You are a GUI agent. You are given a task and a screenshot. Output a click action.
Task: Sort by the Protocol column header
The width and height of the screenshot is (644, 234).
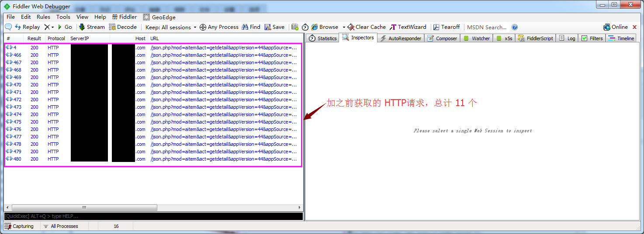click(56, 38)
